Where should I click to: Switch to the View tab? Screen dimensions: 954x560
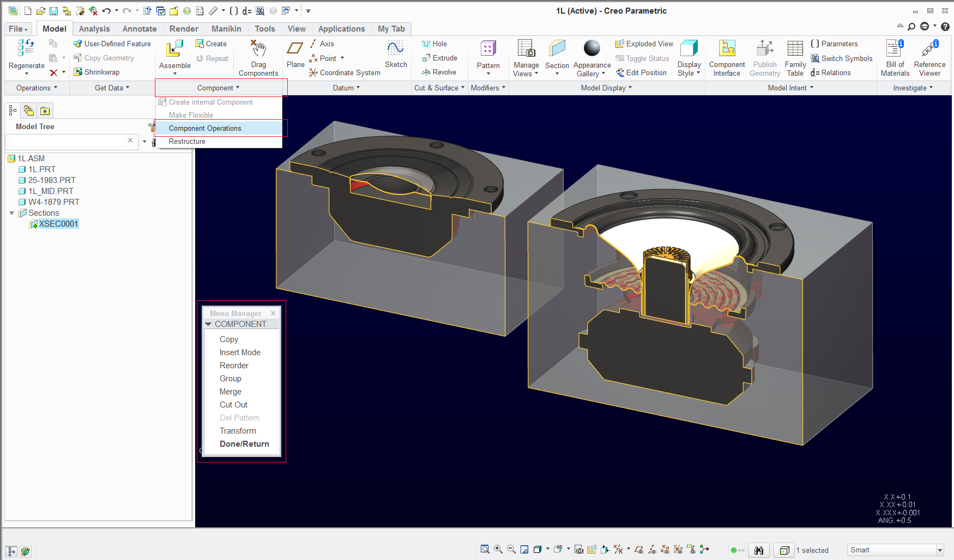pos(297,29)
